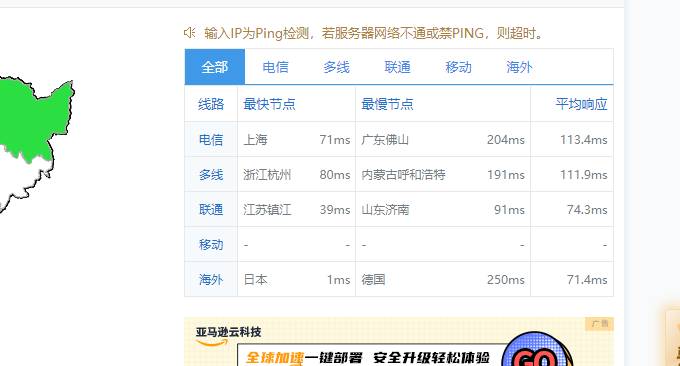This screenshot has height=366, width=680.
Task: Click the 德国 slowest node cell
Action: [x=373, y=280]
